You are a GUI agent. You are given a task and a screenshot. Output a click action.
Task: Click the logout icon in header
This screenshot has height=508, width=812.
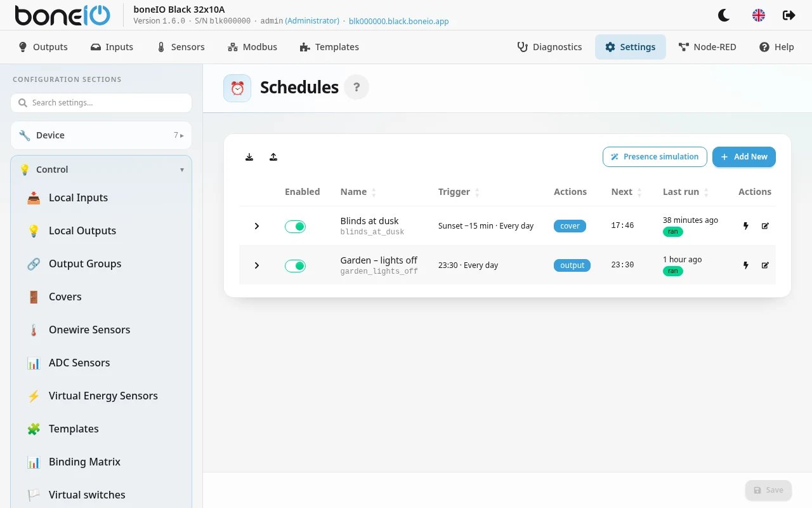789,15
